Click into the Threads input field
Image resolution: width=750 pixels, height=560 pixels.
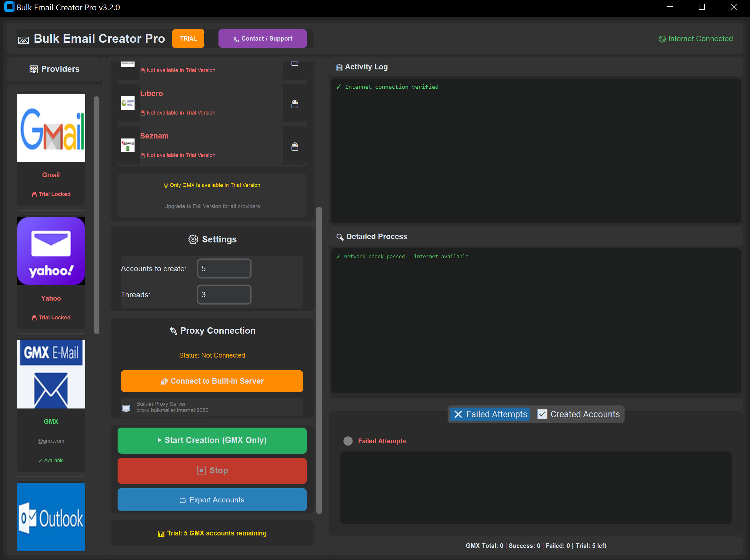pyautogui.click(x=224, y=295)
